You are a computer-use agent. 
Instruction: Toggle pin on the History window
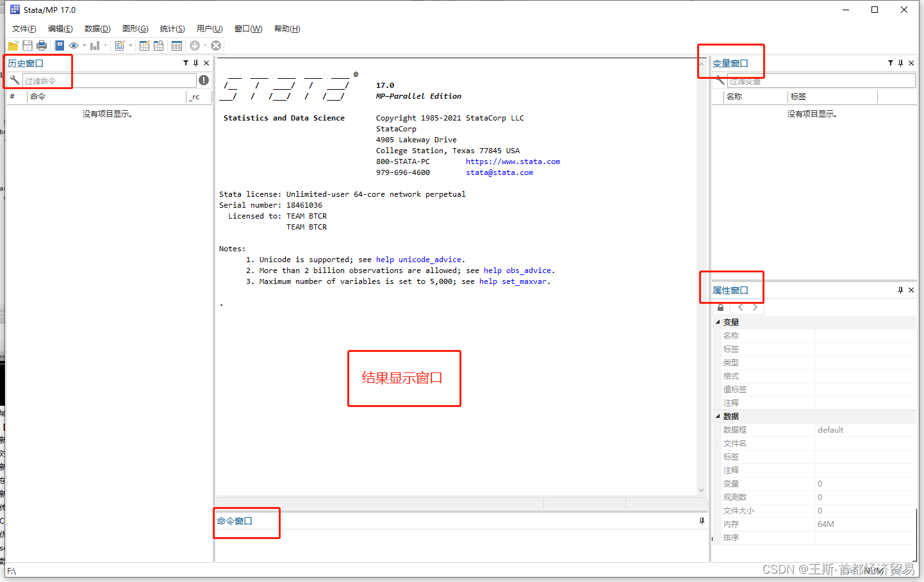click(x=196, y=63)
